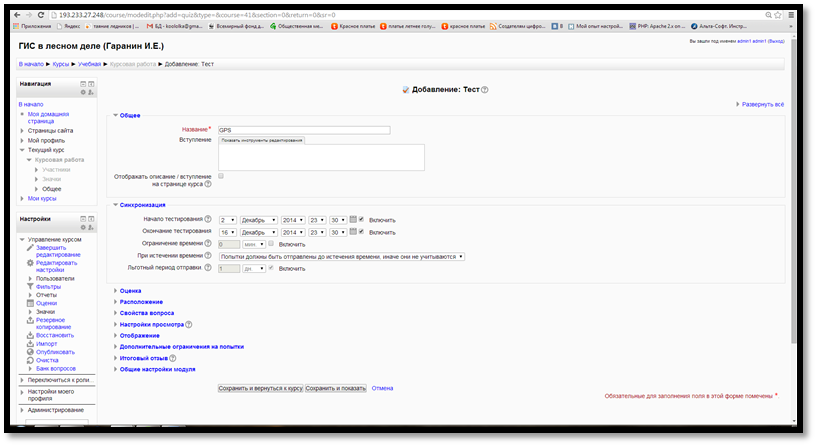This screenshot has width=816, height=446.
Task: Reload the page with the refresh icon
Action: [41, 15]
